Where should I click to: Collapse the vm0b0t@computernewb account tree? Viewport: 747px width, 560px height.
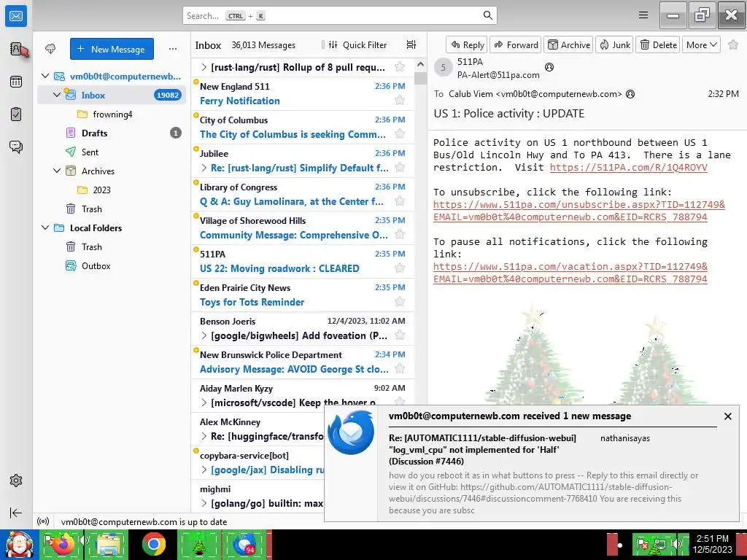45,76
